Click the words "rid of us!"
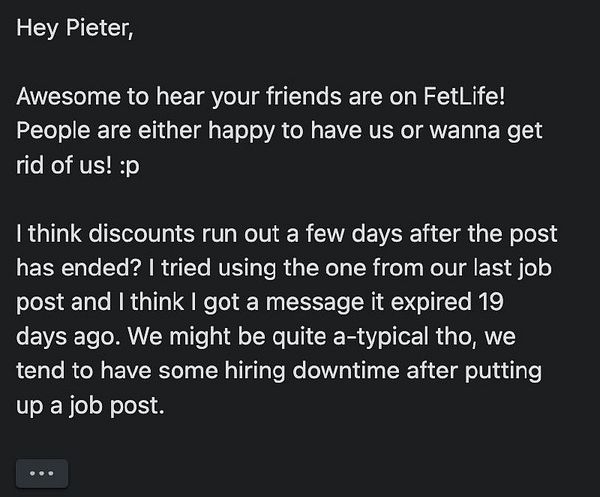The height and width of the screenshot is (497, 600). 64,165
